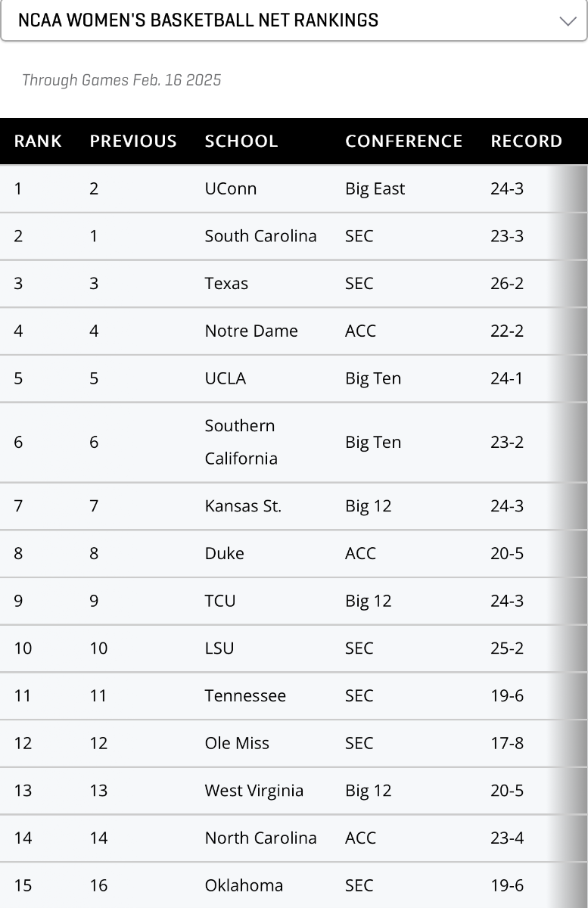The height and width of the screenshot is (908, 588).
Task: Select the Oklahoma school entry
Action: click(x=244, y=885)
